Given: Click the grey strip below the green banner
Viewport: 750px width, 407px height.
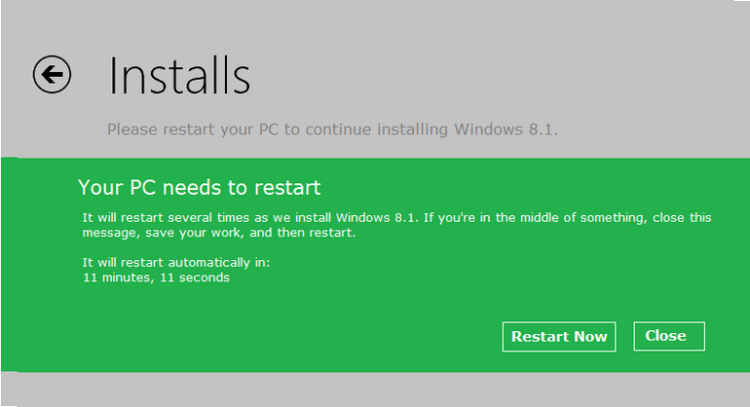Looking at the screenshot, I should tap(375, 389).
